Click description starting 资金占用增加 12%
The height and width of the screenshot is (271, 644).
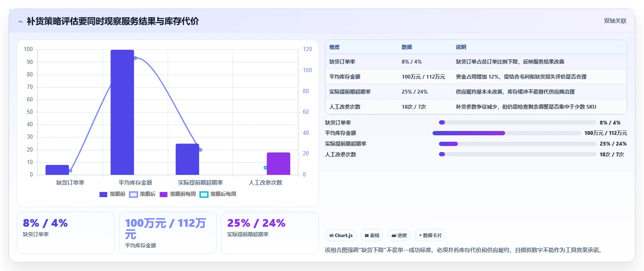pyautogui.click(x=521, y=77)
